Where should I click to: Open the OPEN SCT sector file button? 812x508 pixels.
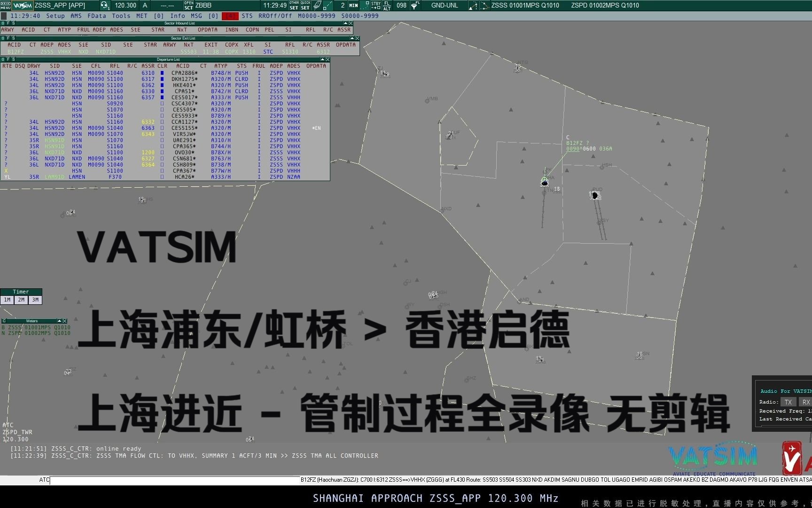click(x=188, y=6)
